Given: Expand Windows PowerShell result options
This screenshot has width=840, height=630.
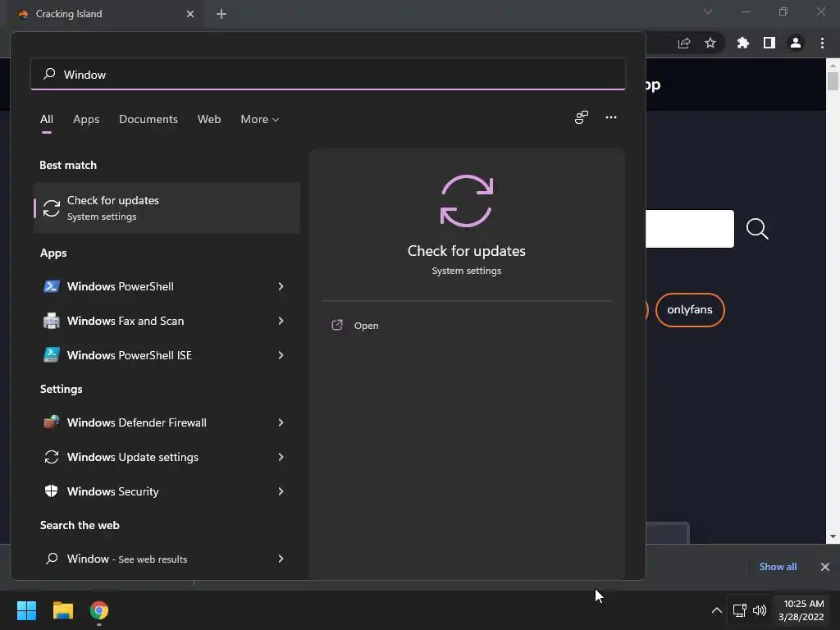Looking at the screenshot, I should pos(281,286).
